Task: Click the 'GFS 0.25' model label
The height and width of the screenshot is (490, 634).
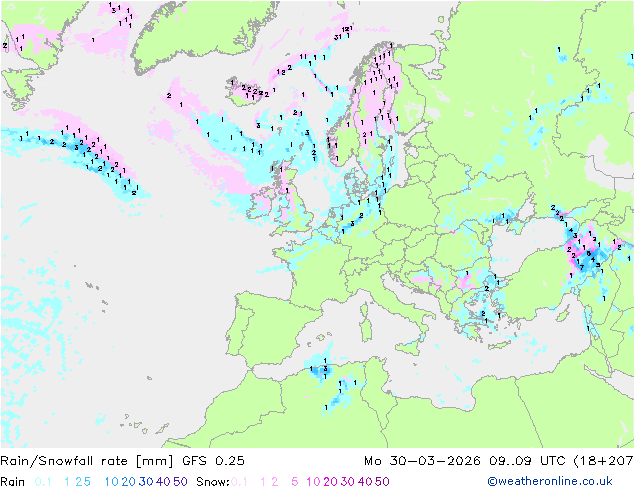Action: pyautogui.click(x=213, y=461)
